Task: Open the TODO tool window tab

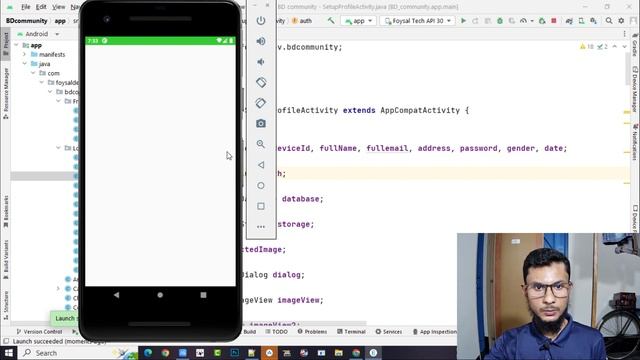Action: point(276,331)
